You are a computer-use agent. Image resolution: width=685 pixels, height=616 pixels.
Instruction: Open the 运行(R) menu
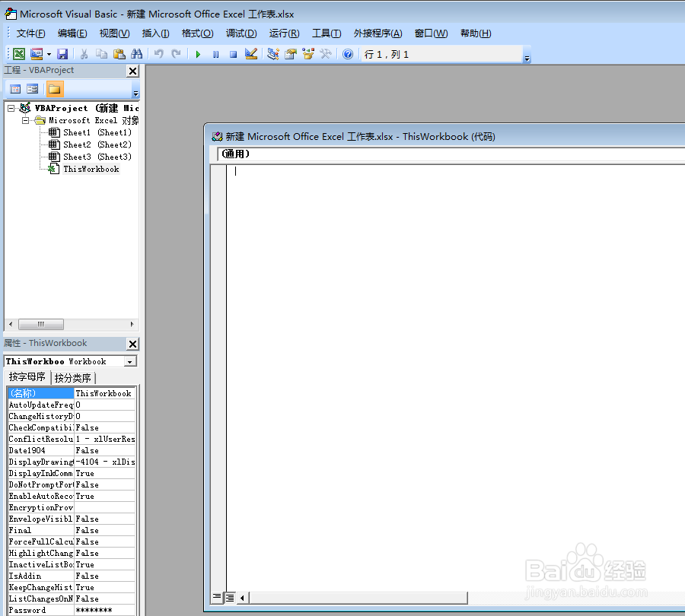284,33
